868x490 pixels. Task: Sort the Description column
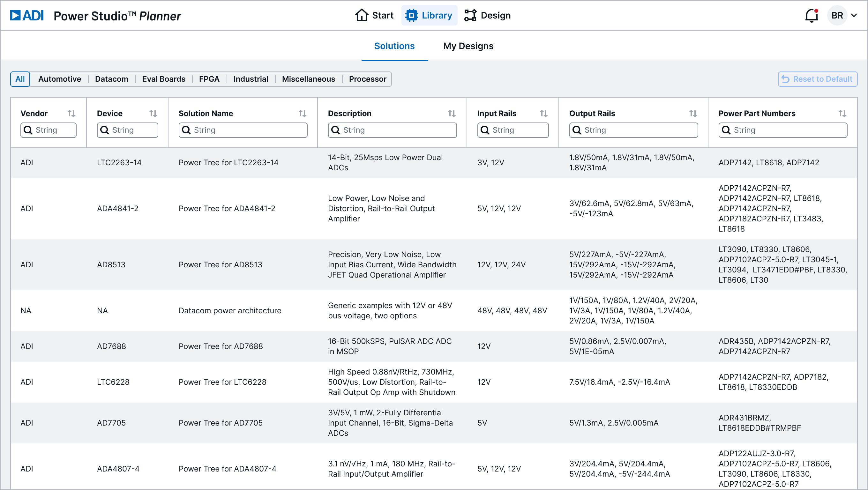tap(452, 114)
